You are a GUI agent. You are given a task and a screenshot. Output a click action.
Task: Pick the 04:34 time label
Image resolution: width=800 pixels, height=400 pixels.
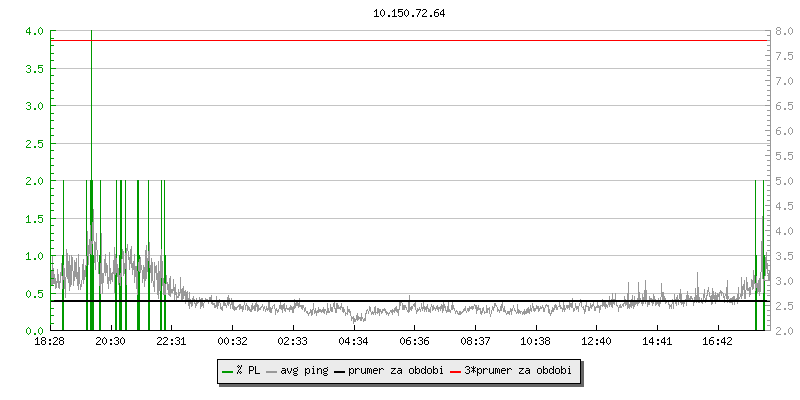(353, 342)
